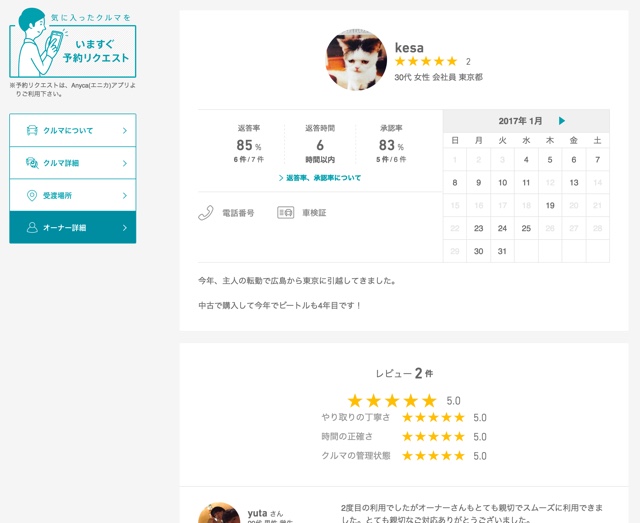Image resolution: width=640 pixels, height=523 pixels.
Task: Click the location pin icon for 受渡場所
Action: coord(32,196)
